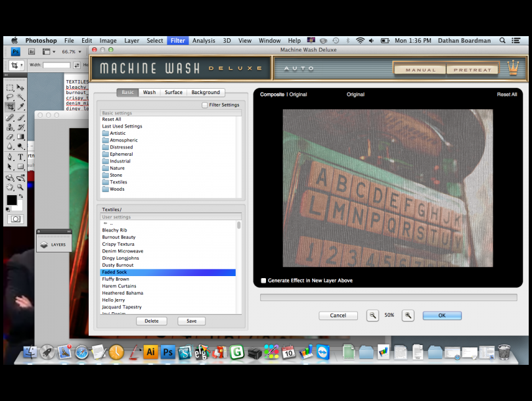
Task: Select the Rectangular Marquee tool
Action: [x=10, y=87]
